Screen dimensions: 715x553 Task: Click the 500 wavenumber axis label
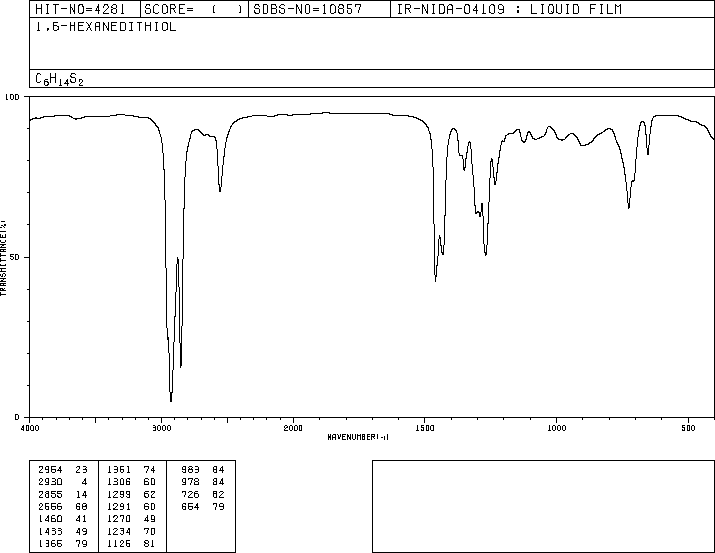pos(688,428)
